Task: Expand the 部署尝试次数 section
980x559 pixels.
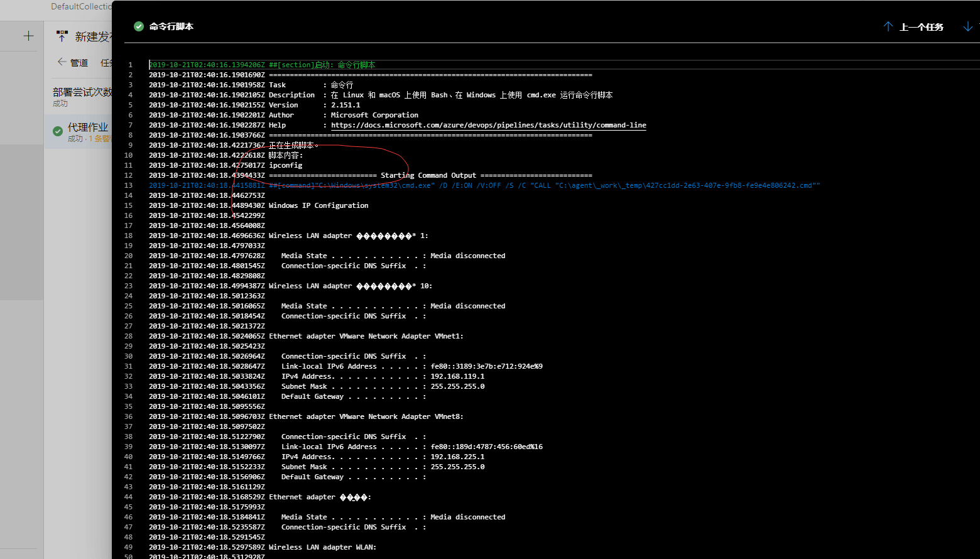Action: [82, 92]
